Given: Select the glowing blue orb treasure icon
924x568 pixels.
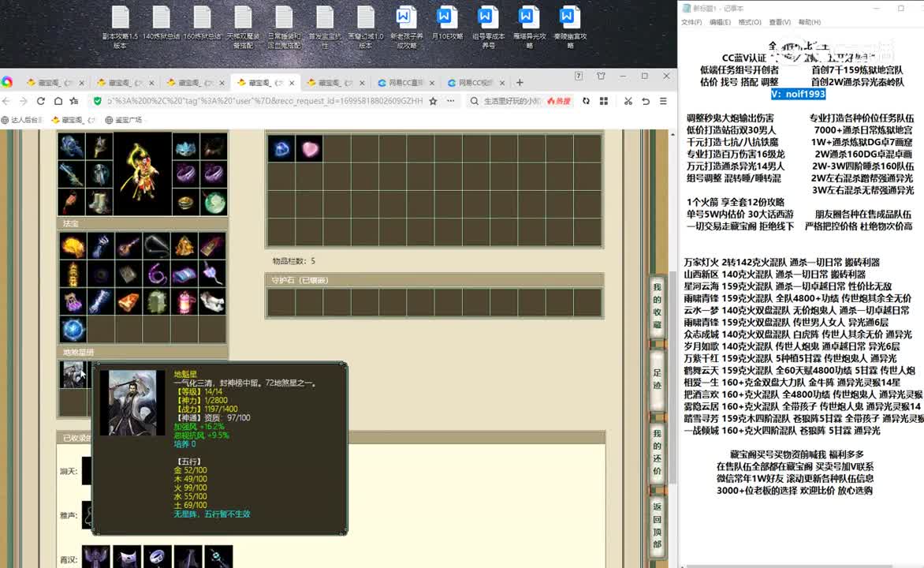Looking at the screenshot, I should point(73,330).
